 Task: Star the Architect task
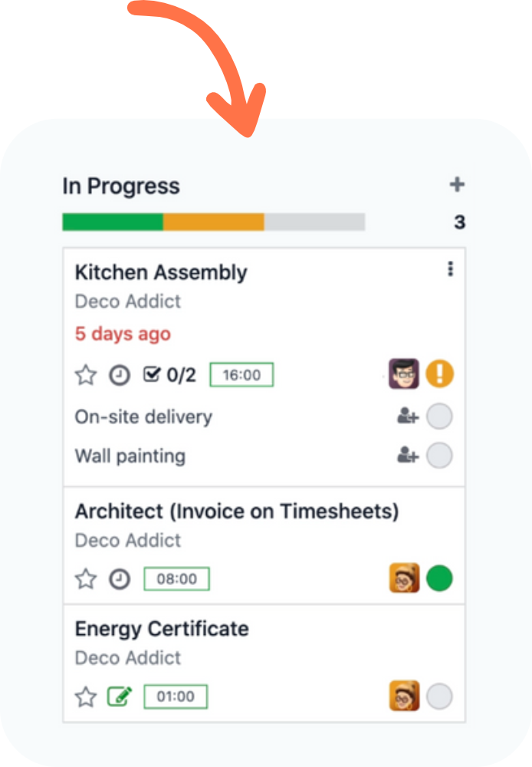coord(86,579)
